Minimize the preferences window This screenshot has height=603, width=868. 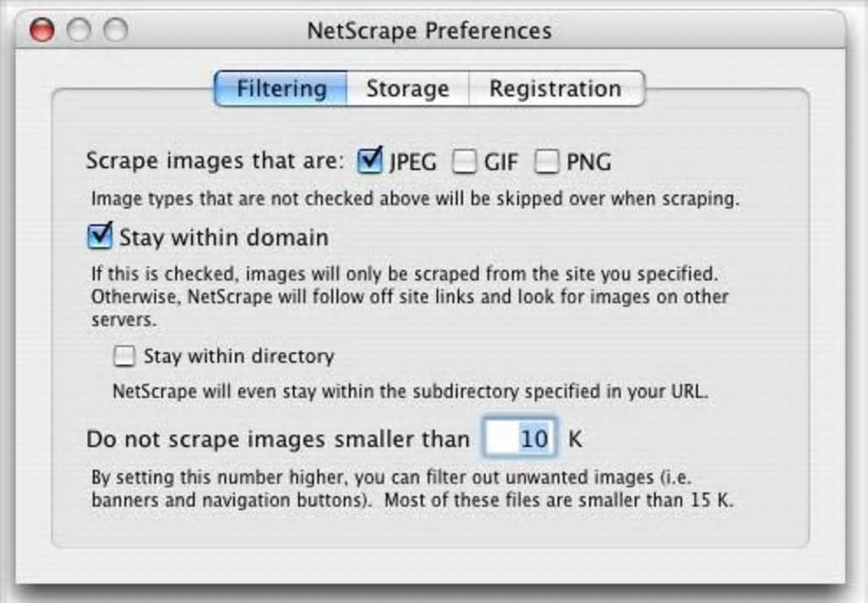coord(78,31)
